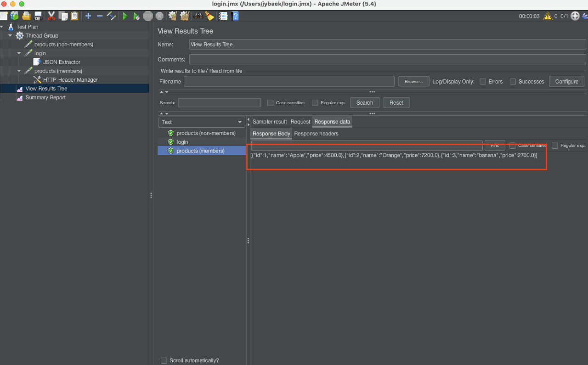Select products (non-members) result entry
The image size is (588, 365).
(x=206, y=133)
